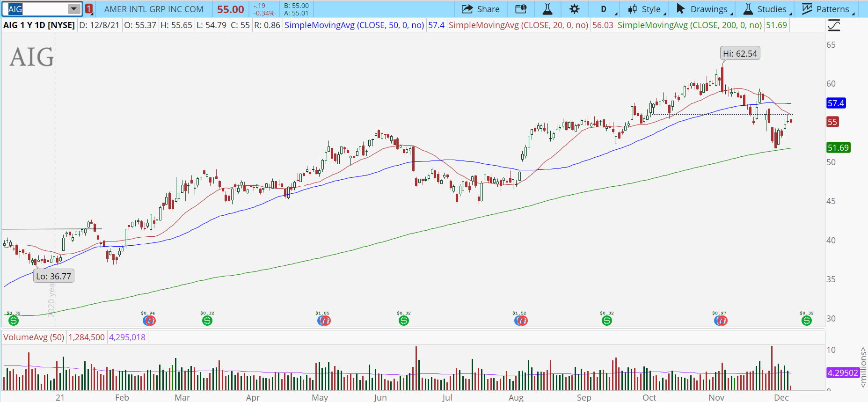The height and width of the screenshot is (402, 868).
Task: Click the flask icon beside Share
Action: tap(547, 9)
